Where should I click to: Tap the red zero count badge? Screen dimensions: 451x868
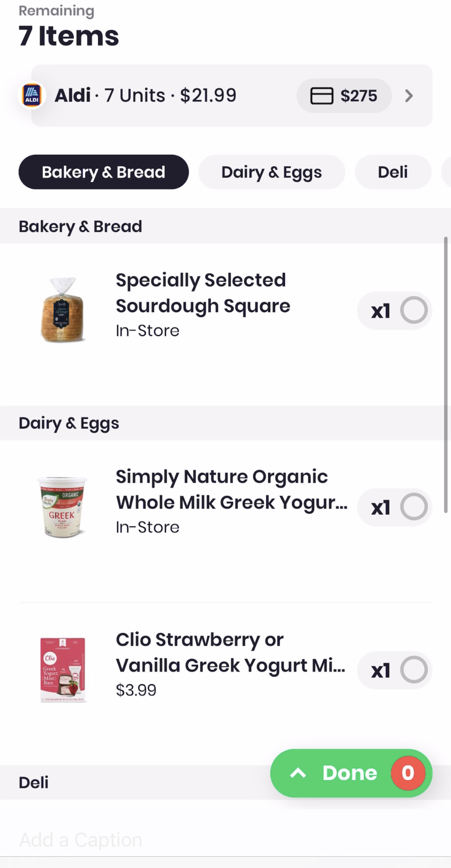[408, 773]
